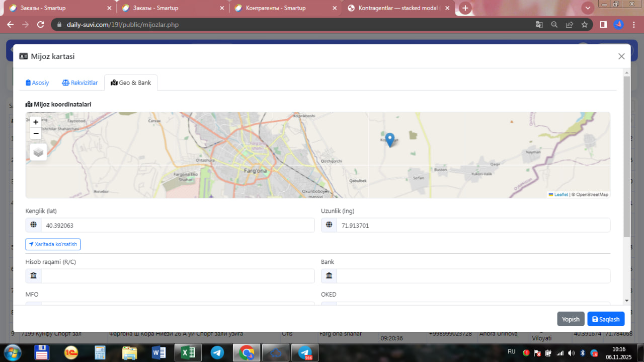Screen dimensions: 644x362
Task: Click the Telegram icon in taskbar
Action: [x=217, y=352]
